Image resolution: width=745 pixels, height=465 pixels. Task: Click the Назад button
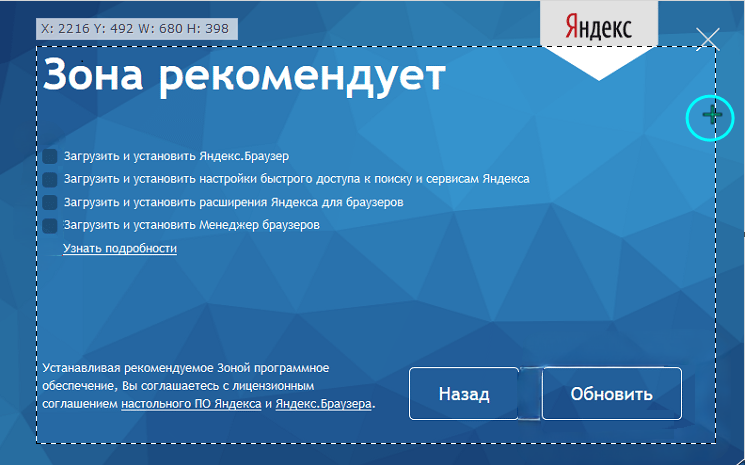click(464, 393)
